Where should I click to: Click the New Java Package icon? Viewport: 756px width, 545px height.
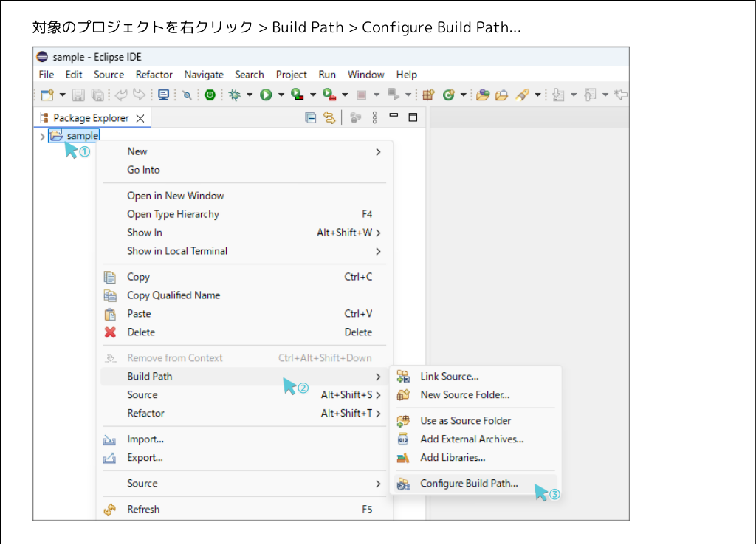pyautogui.click(x=428, y=95)
